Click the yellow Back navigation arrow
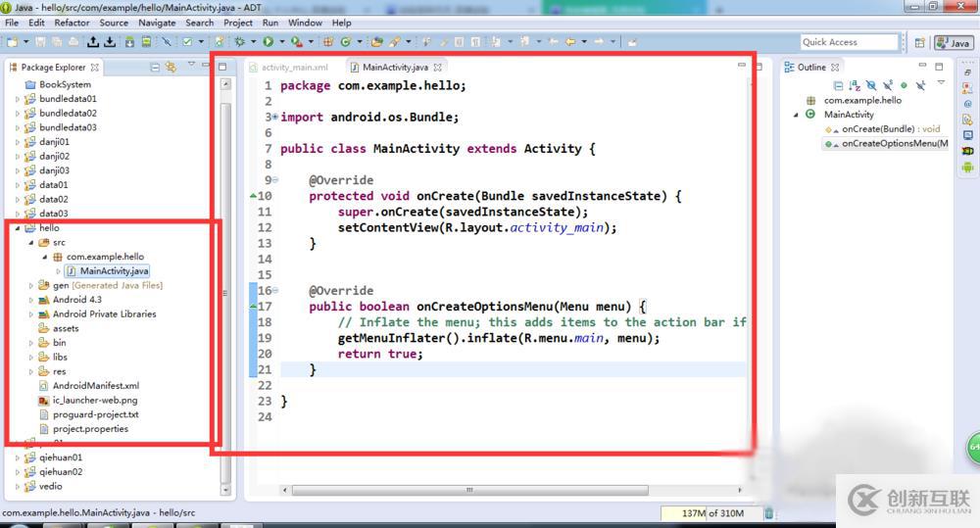This screenshot has width=980, height=528. pos(570,42)
